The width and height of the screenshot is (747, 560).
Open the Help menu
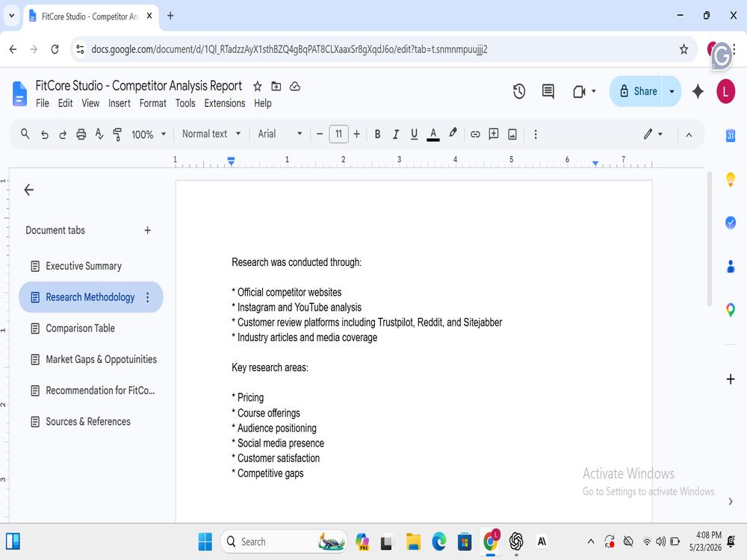262,103
